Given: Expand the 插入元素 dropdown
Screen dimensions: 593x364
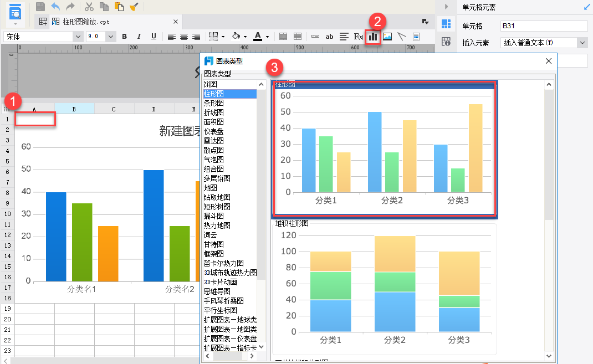Looking at the screenshot, I should click(582, 43).
